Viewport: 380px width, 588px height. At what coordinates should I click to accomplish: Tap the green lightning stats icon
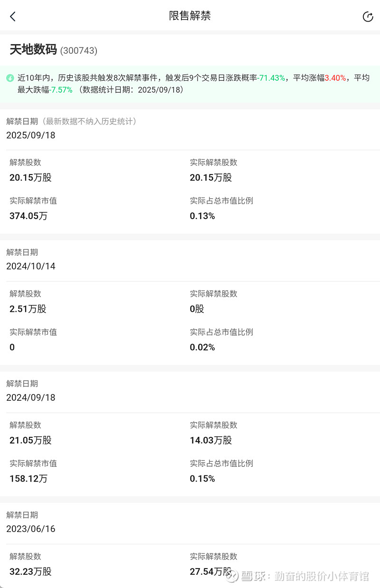tap(10, 78)
